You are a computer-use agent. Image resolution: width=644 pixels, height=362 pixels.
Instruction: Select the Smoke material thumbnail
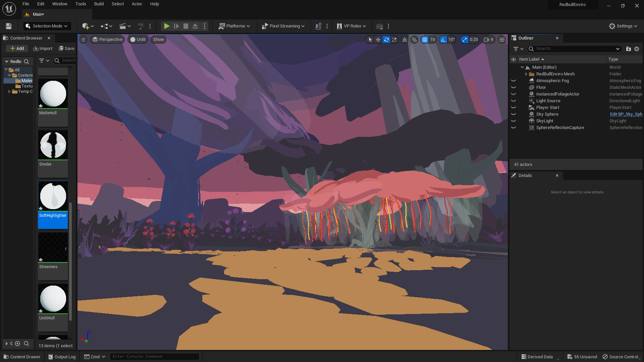pos(53,145)
